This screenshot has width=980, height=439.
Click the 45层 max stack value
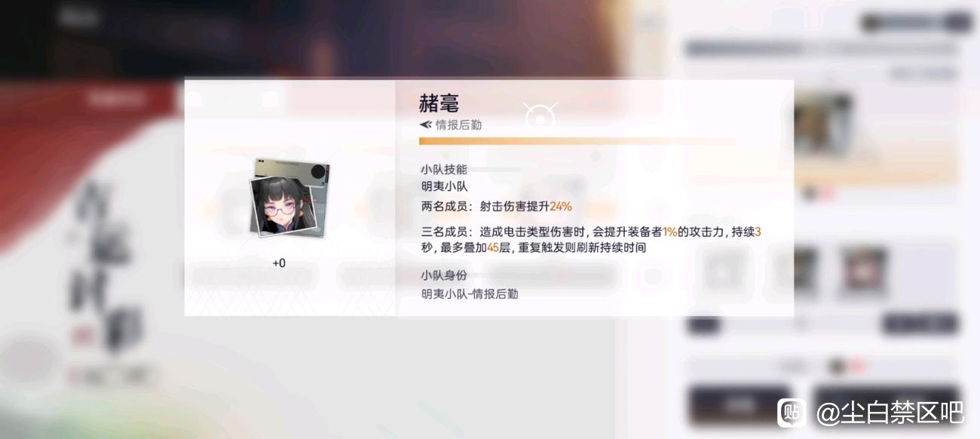[499, 247]
